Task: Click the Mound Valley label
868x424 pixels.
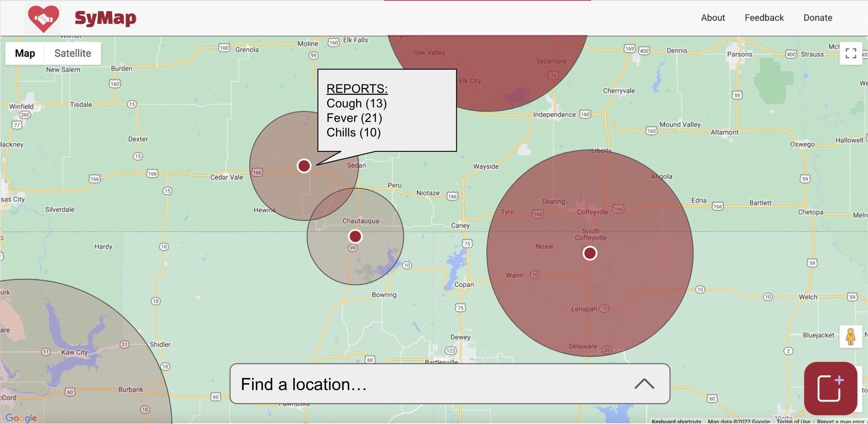Action: click(680, 125)
